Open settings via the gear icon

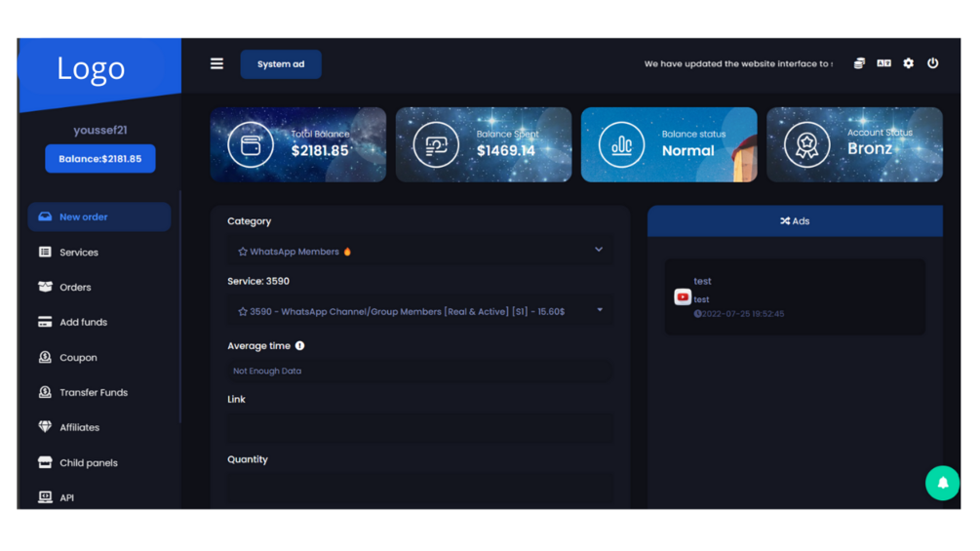click(x=908, y=63)
